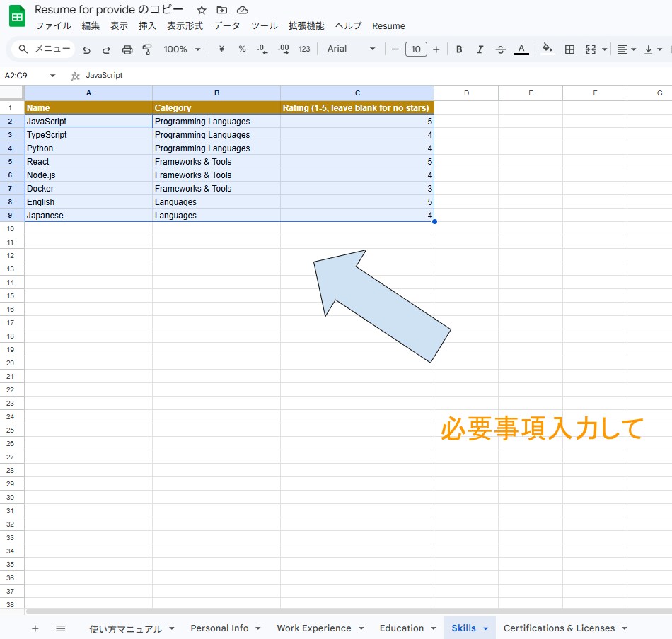The height and width of the screenshot is (639, 672).
Task: Switch to Personal Info sheet tab
Action: tap(219, 628)
